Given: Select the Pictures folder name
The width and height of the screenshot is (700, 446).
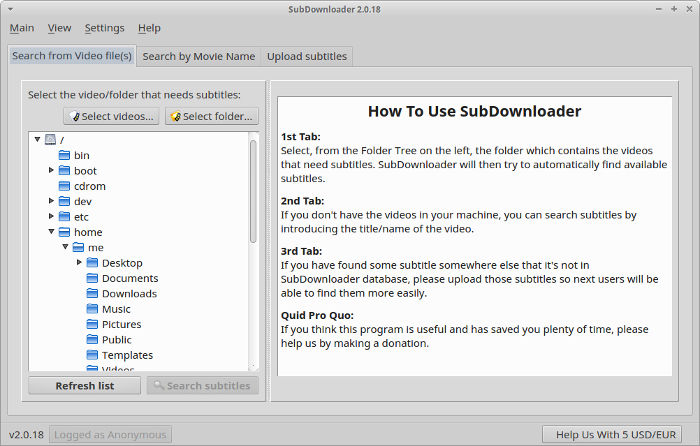Looking at the screenshot, I should point(121,325).
